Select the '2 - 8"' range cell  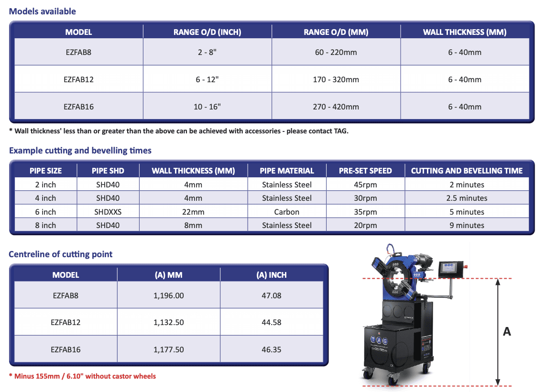pyautogui.click(x=207, y=52)
